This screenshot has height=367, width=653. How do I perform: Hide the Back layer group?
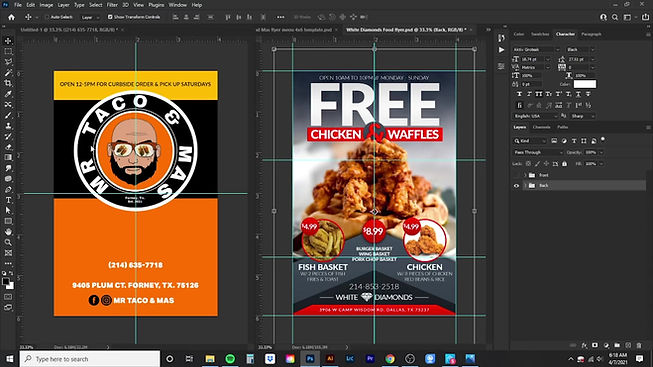[516, 186]
